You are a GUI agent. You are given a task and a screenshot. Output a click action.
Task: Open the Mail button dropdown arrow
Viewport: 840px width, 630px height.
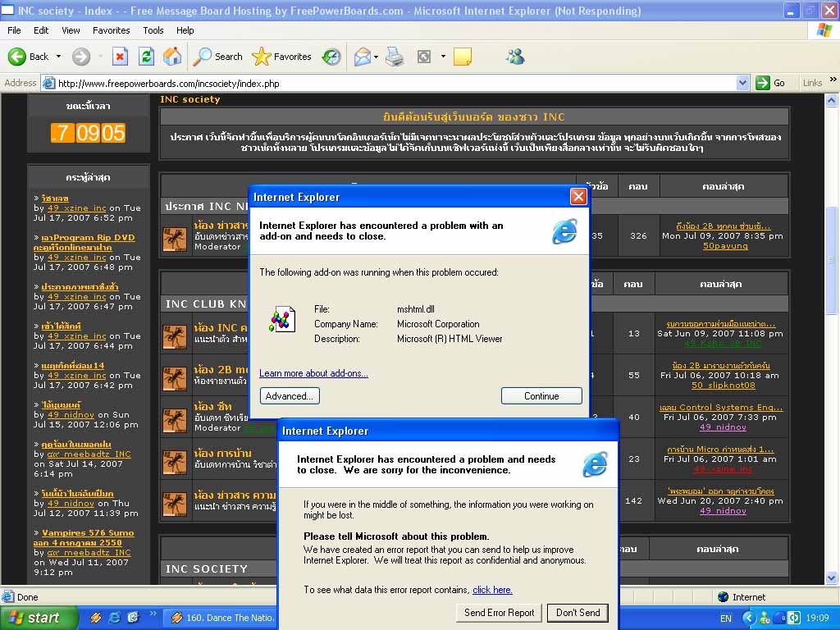(x=376, y=57)
